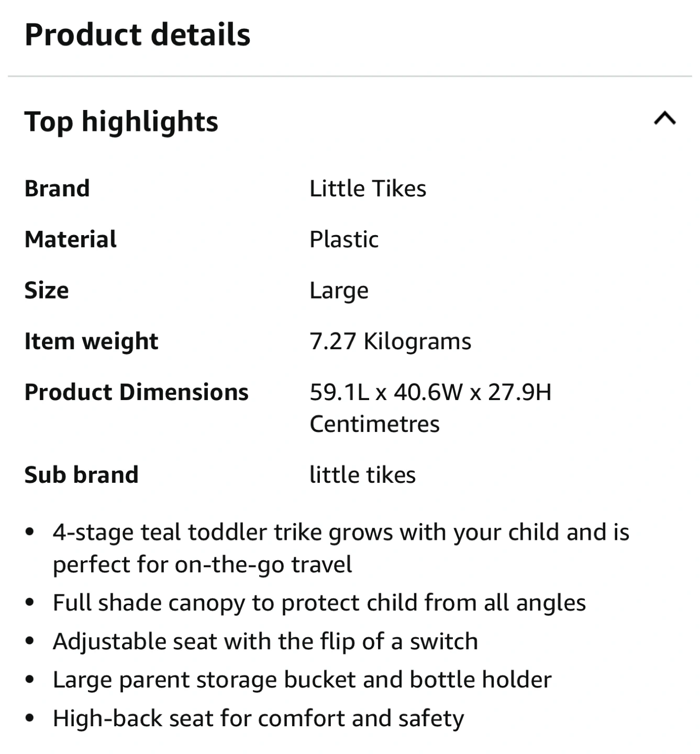Click the Little Tikes brand value
The height and width of the screenshot is (754, 700).
point(368,188)
